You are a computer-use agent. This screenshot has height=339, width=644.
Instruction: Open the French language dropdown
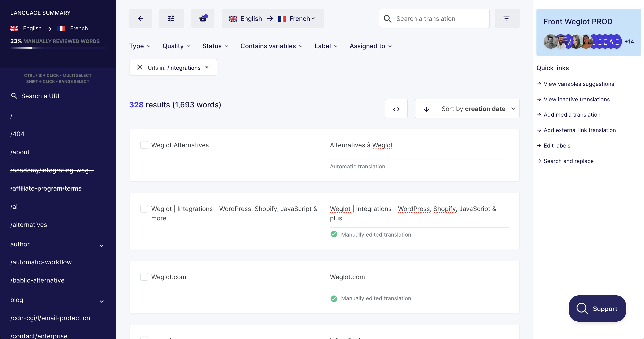click(x=300, y=19)
